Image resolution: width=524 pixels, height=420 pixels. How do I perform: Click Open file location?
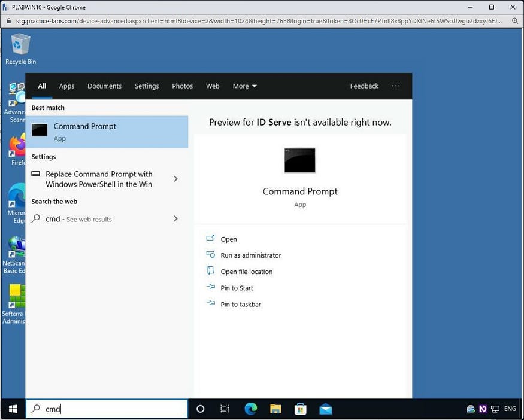tap(247, 272)
